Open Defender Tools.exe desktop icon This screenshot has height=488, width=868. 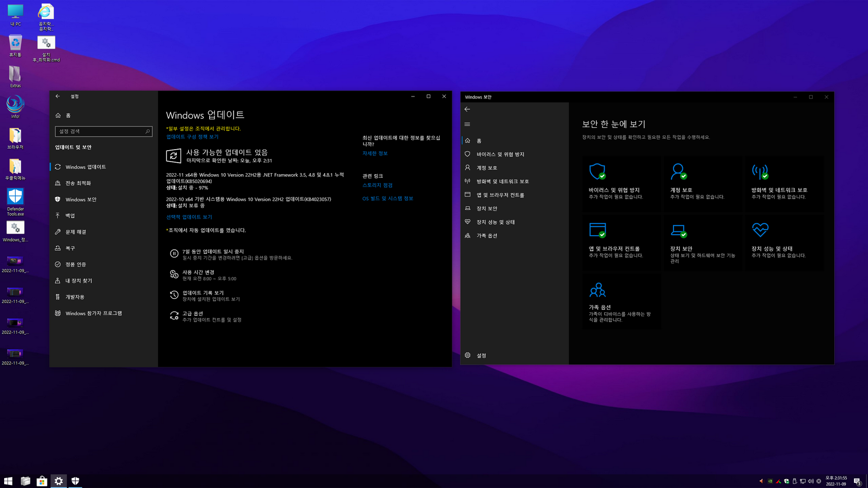coord(15,202)
